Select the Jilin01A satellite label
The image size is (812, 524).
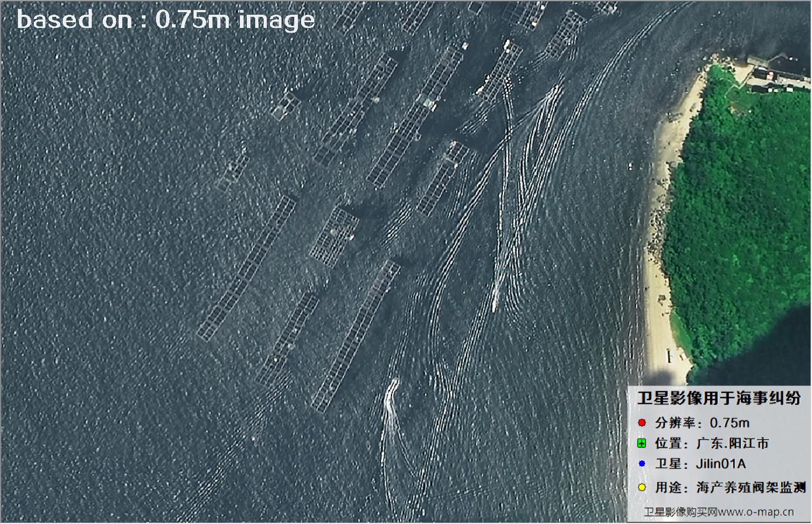720,464
